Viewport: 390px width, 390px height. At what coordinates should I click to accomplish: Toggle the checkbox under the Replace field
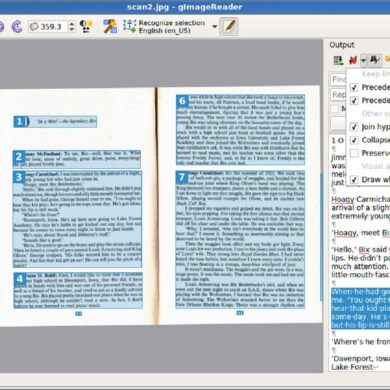click(334, 109)
